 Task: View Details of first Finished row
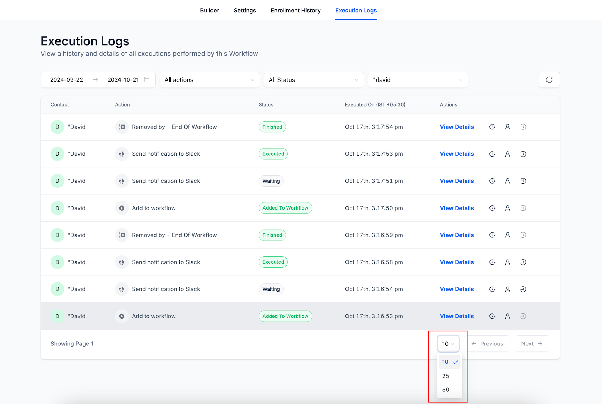click(x=456, y=127)
